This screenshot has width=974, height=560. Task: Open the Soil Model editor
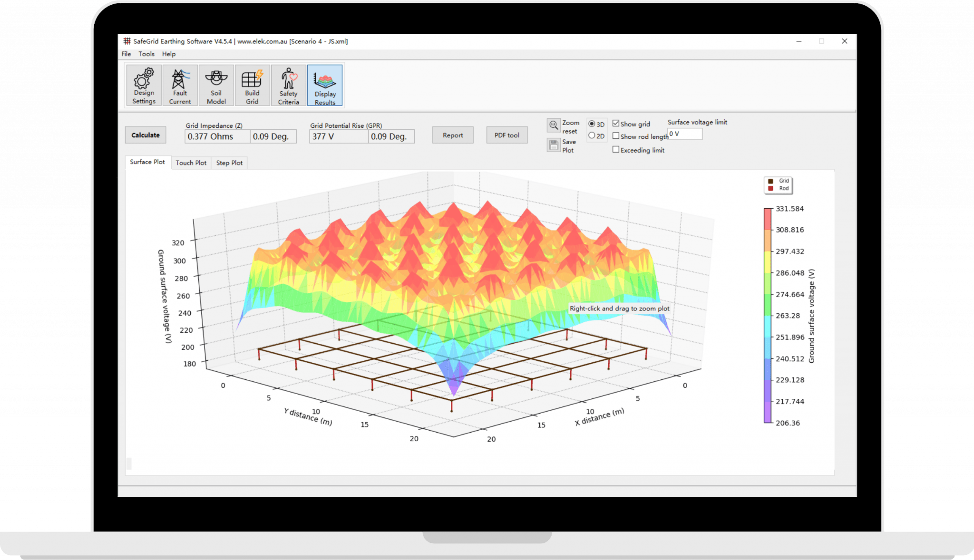point(216,86)
